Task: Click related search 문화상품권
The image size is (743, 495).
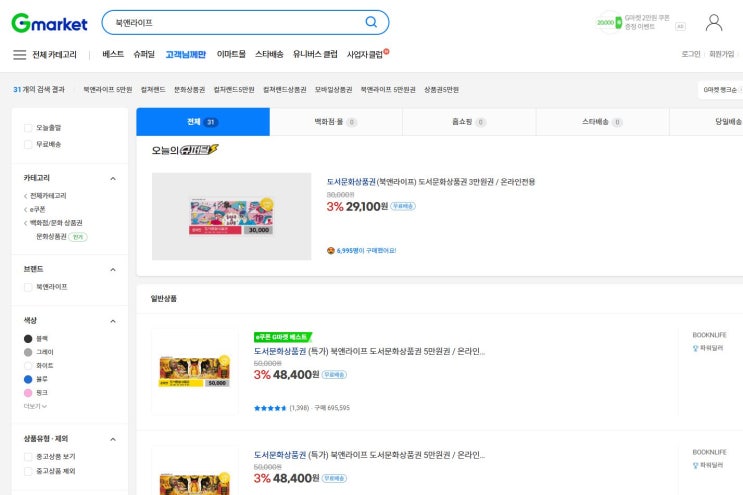Action: (190, 90)
